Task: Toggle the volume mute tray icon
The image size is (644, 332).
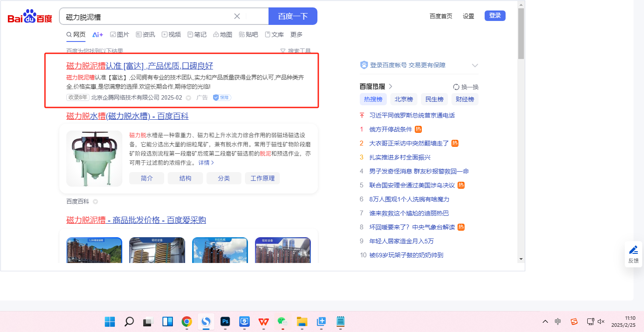Action: pos(601,322)
